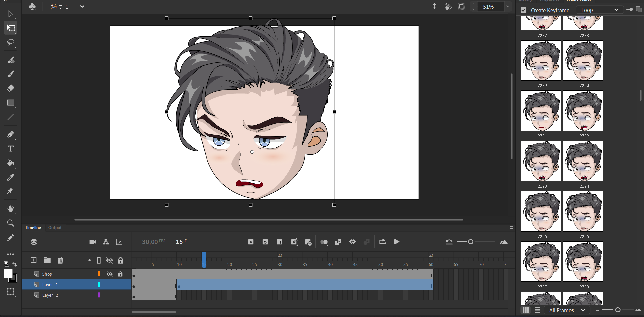
Task: Open the scene selector dropdown
Action: 82,7
